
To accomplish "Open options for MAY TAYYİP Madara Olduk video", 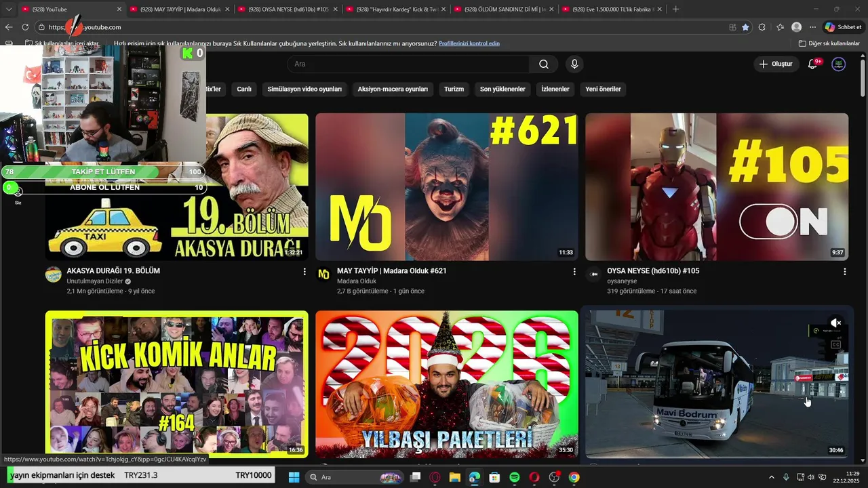I will tap(575, 271).
